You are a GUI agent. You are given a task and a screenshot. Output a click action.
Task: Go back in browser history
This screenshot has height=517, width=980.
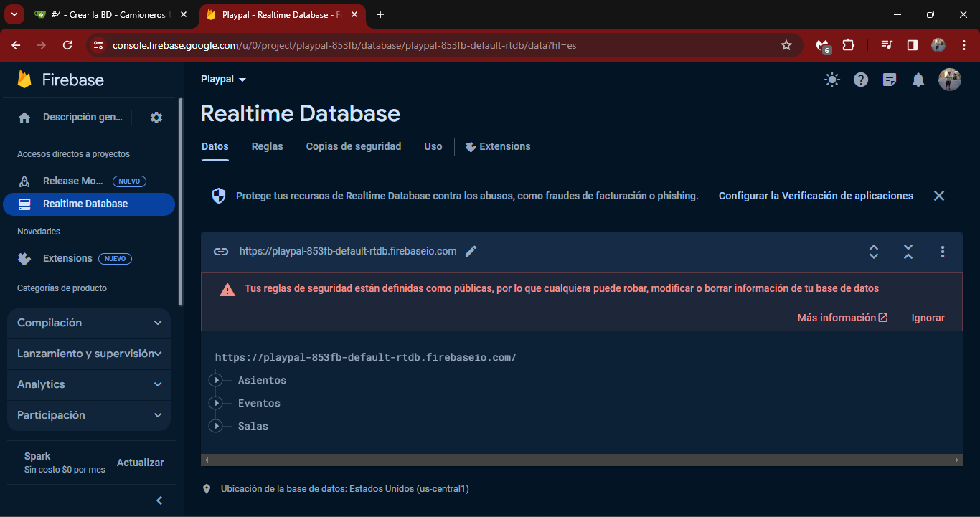point(16,45)
